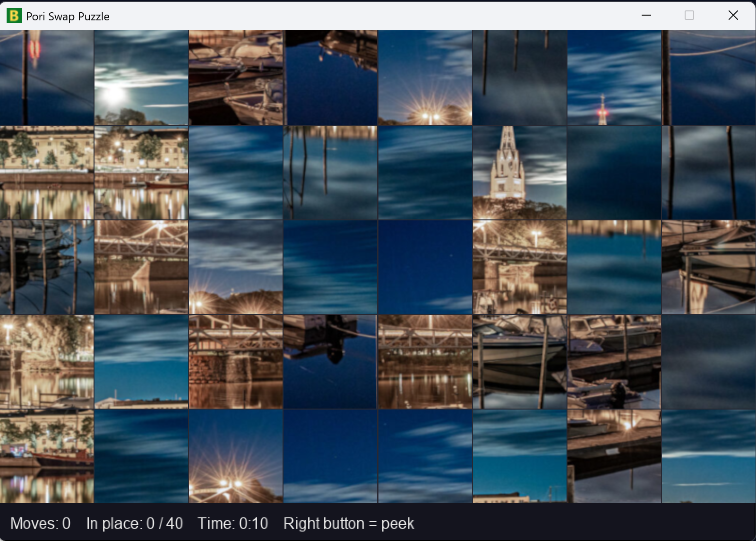The height and width of the screenshot is (541, 756).
Task: Click the tile with red glowing buoy marker
Action: pos(47,78)
